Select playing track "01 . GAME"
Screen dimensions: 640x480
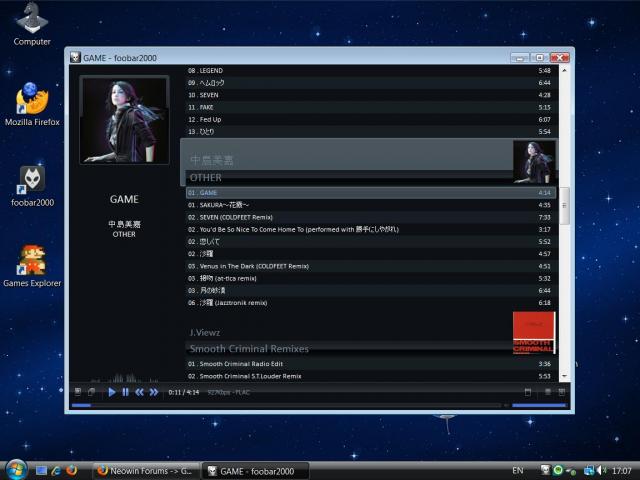click(x=369, y=193)
